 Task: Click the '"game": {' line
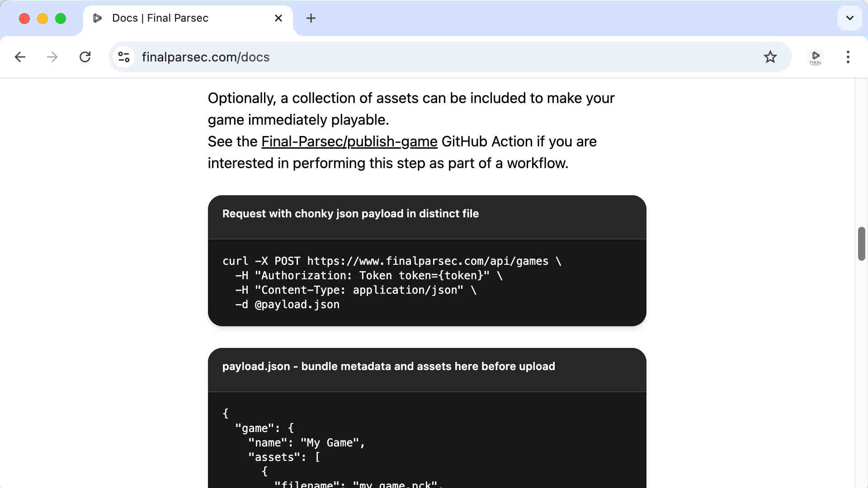(x=264, y=428)
